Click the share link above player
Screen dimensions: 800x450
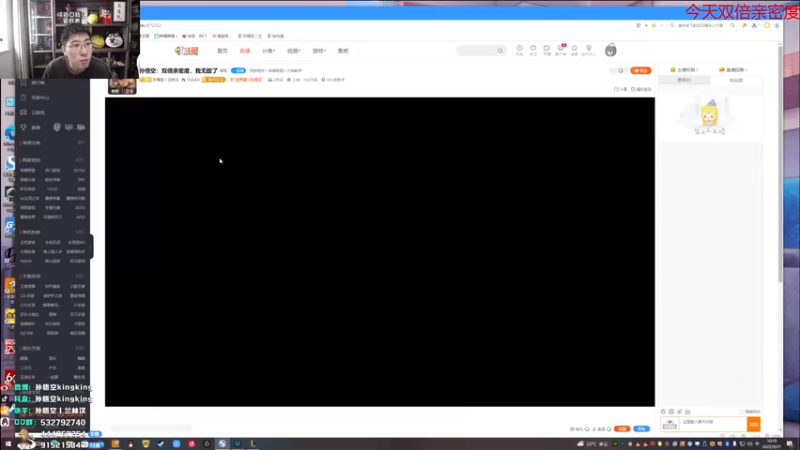(621, 89)
